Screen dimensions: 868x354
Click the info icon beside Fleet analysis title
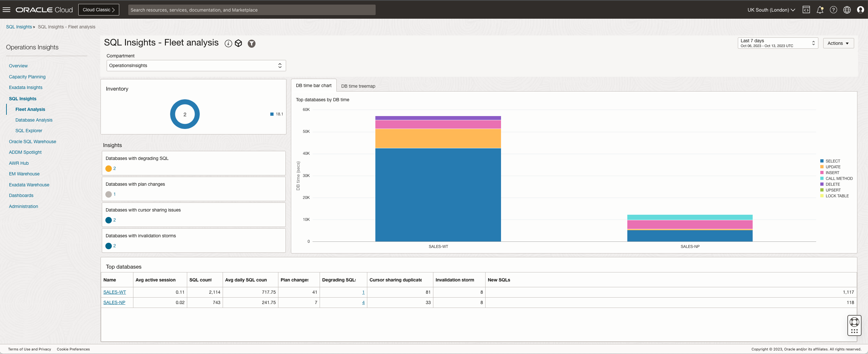click(x=228, y=44)
